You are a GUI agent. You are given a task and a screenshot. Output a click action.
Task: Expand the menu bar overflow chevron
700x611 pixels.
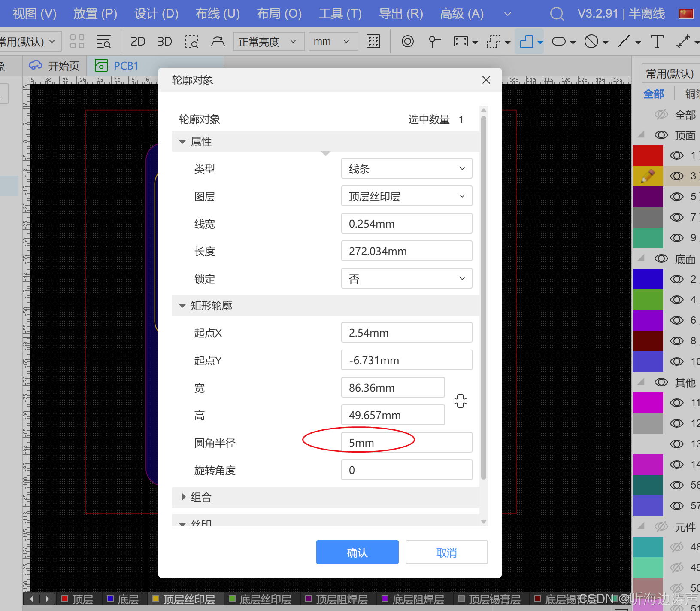click(508, 14)
